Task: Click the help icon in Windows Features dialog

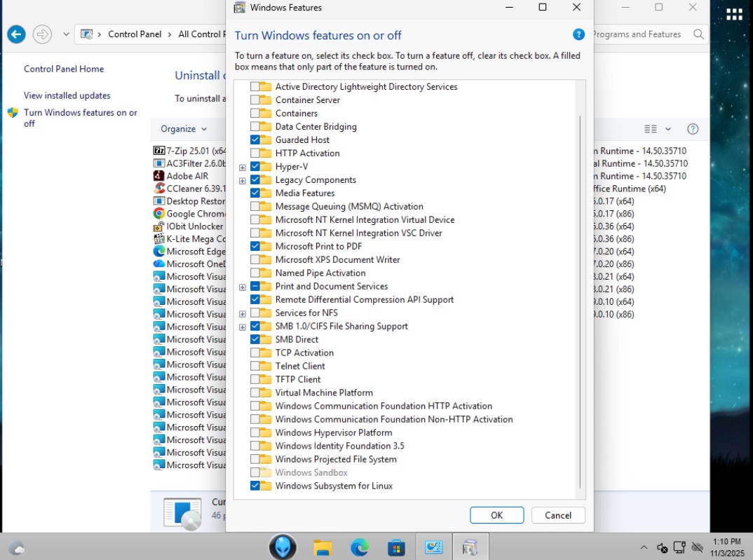Action: pyautogui.click(x=578, y=34)
